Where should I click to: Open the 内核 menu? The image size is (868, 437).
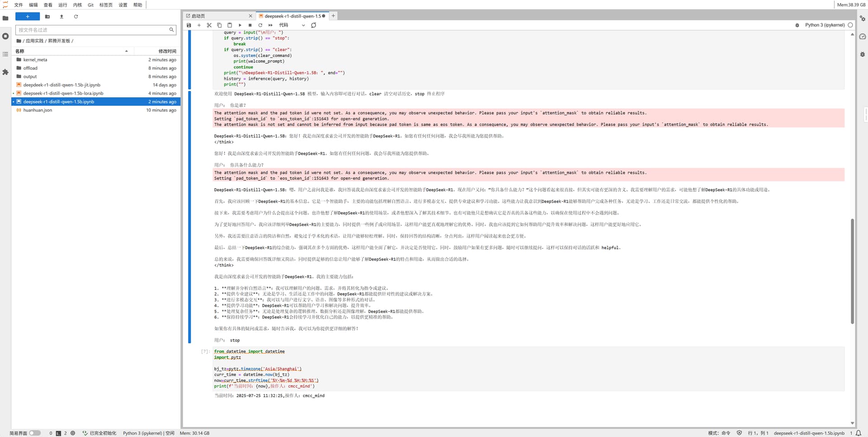click(x=77, y=5)
